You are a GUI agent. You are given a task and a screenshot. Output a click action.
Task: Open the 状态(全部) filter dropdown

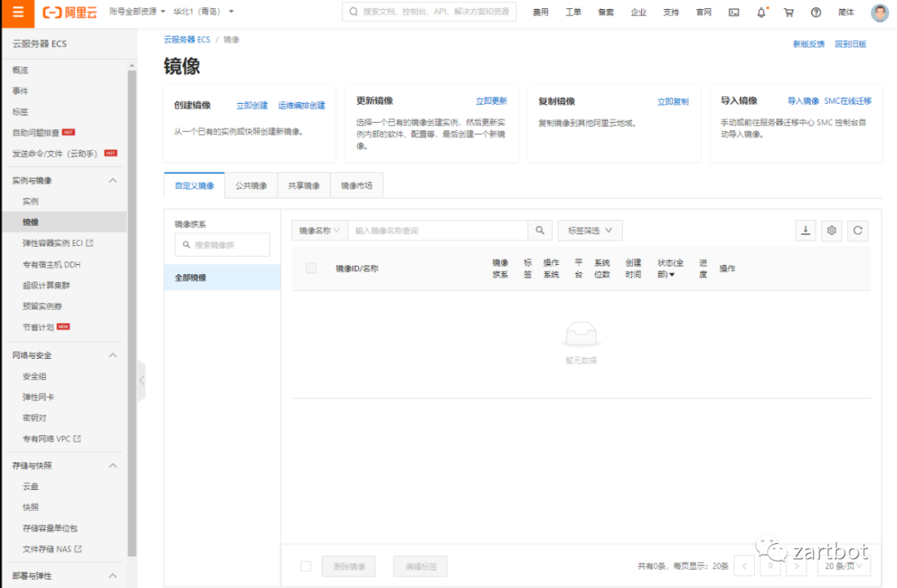point(670,268)
